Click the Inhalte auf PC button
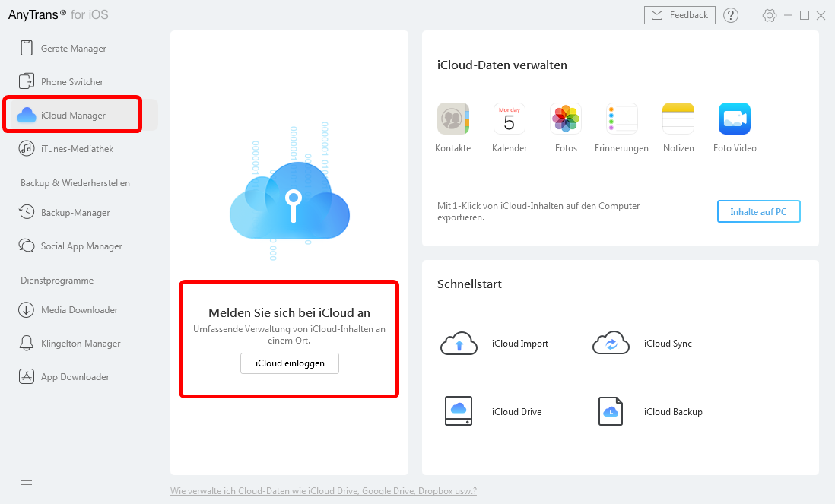Image resolution: width=835 pixels, height=504 pixels. point(758,212)
